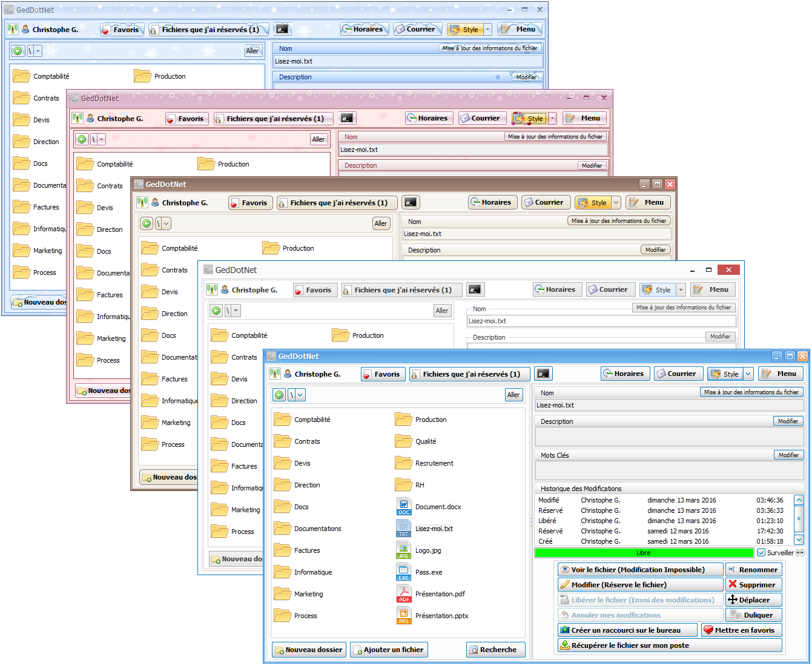This screenshot has width=812, height=666.
Task: Click history list scrollbar up arrow
Action: [x=799, y=500]
